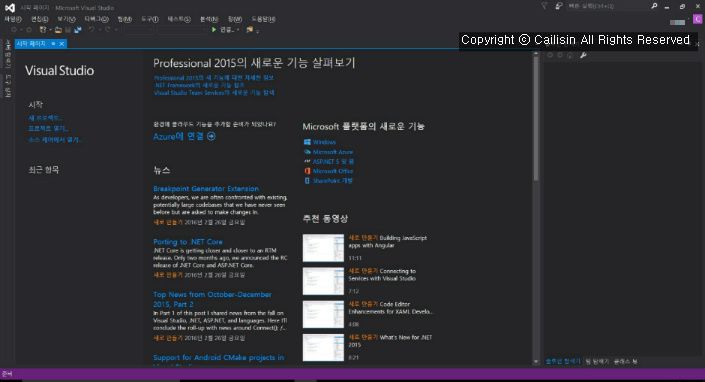Switch to the 클래스 뷰 panel tab
Screen dimensions: 705x382
625,361
